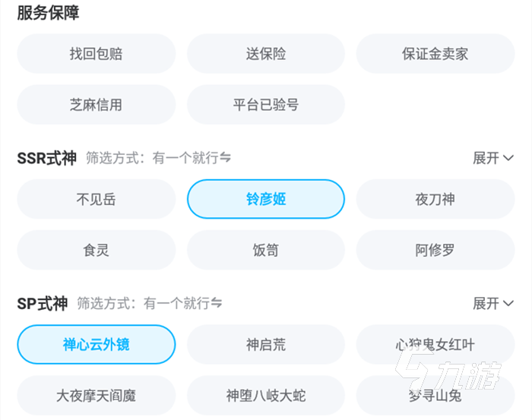
Task: Pick the 食灵 shikigami chip
Action: [x=96, y=250]
